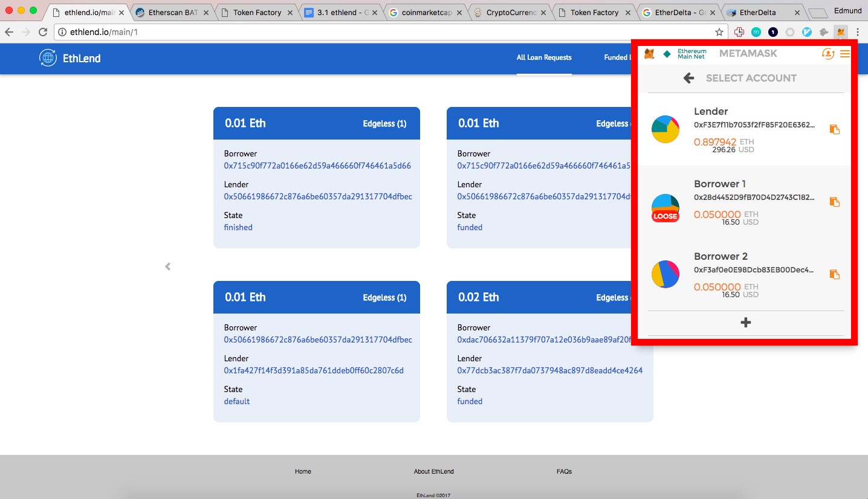The width and height of the screenshot is (868, 499).
Task: Click lender address 0x1fa427f14f3d391a85da761ddeb0ff60c2807c6d
Action: click(314, 370)
